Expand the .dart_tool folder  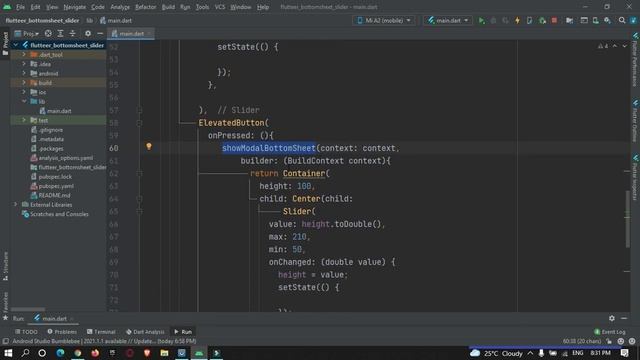click(24, 54)
